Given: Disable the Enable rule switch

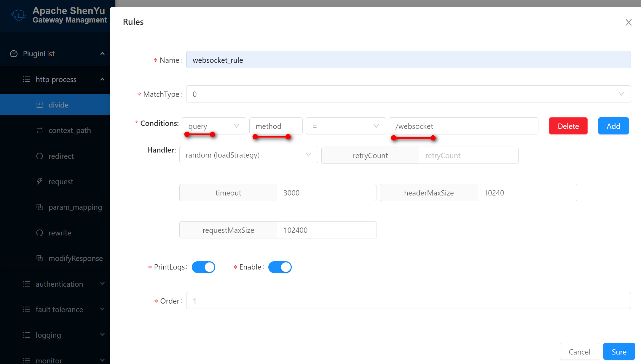Looking at the screenshot, I should coord(280,267).
